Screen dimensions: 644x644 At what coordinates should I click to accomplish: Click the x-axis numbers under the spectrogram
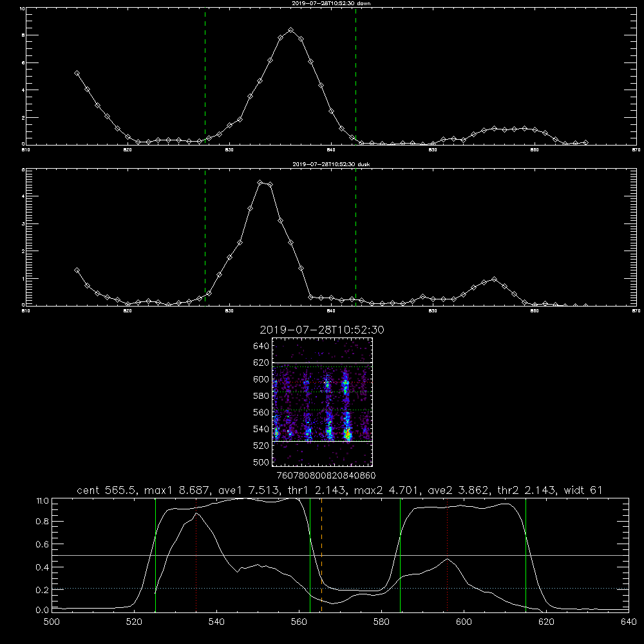tap(326, 475)
